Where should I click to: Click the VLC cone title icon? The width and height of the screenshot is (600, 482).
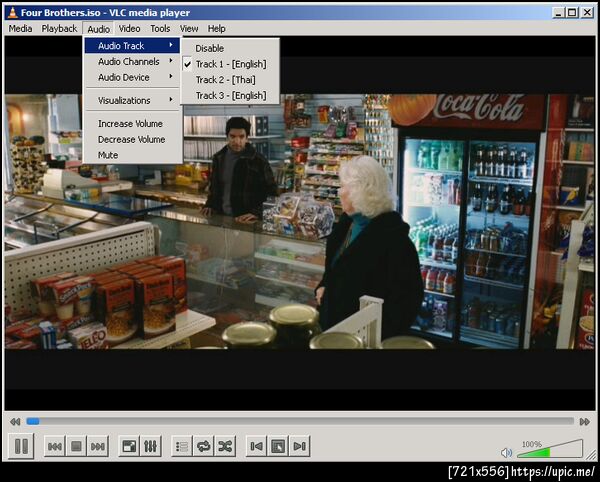tap(13, 13)
